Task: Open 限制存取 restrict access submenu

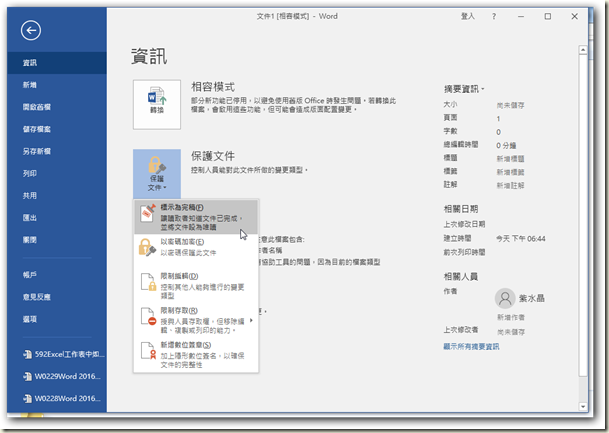Action: [196, 320]
